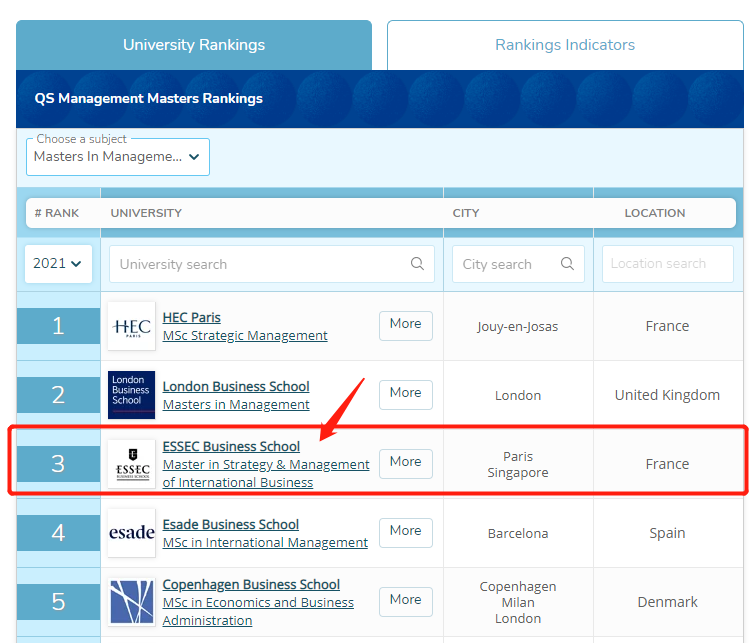
Task: Click the Barcelona city cell
Action: click(x=518, y=533)
